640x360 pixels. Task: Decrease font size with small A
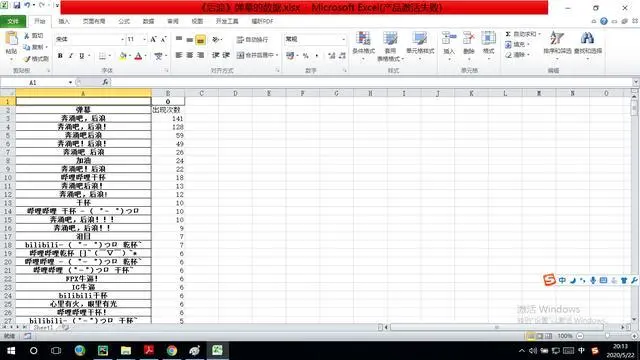point(163,39)
